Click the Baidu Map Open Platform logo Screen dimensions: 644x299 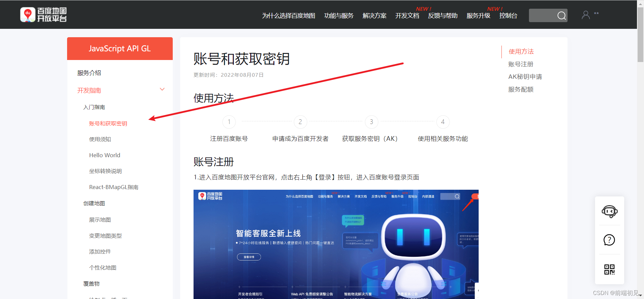click(43, 15)
